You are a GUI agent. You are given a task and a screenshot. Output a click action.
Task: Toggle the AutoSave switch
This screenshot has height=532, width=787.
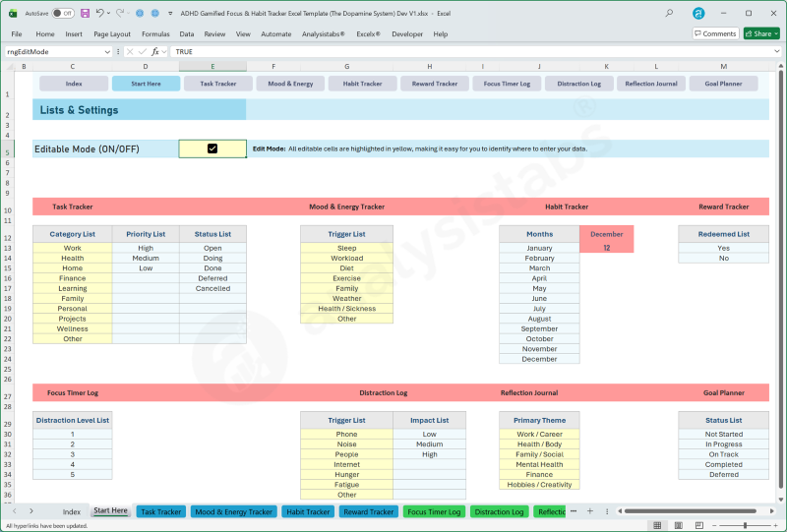63,14
